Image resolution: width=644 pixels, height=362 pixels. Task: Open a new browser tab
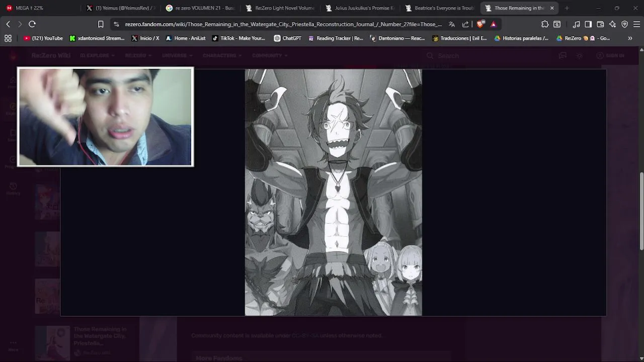(567, 8)
